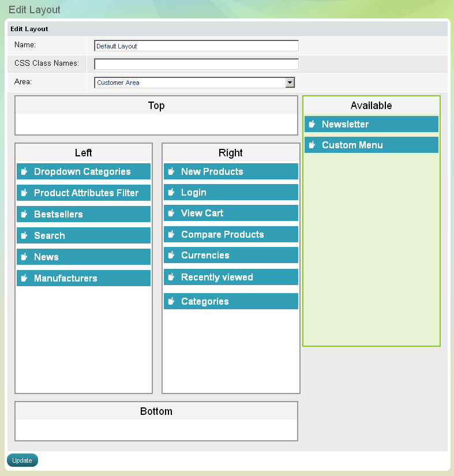Select the Product Attributes Filter block
The height and width of the screenshot is (476, 454).
click(x=86, y=193)
